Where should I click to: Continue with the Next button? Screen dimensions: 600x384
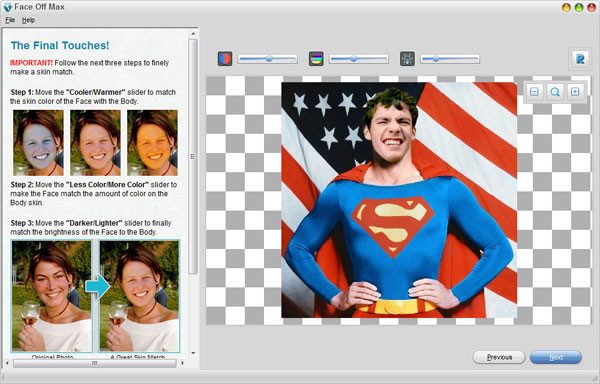[556, 357]
